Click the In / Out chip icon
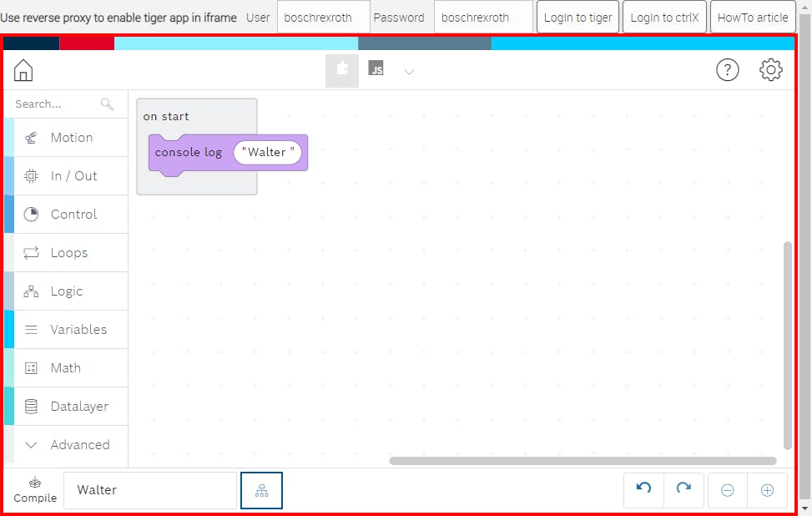Viewport: 812px width, 516px height. pyautogui.click(x=31, y=176)
